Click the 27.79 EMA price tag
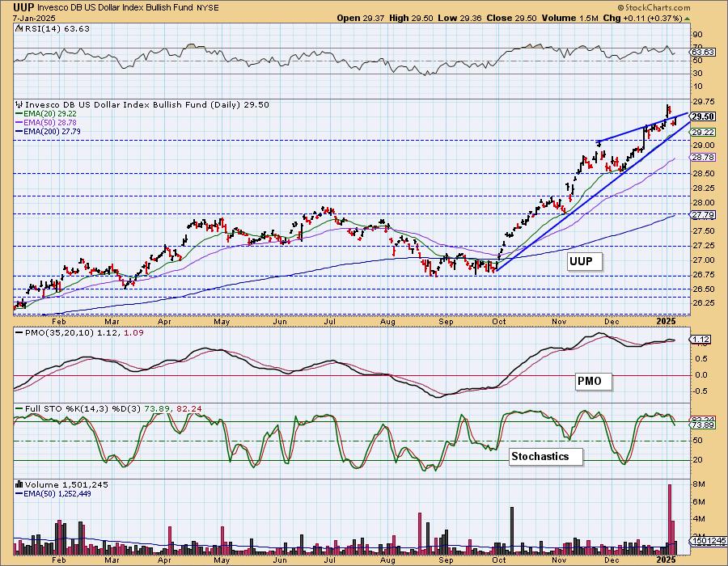Image resolution: width=728 pixels, height=566 pixels. 703,215
